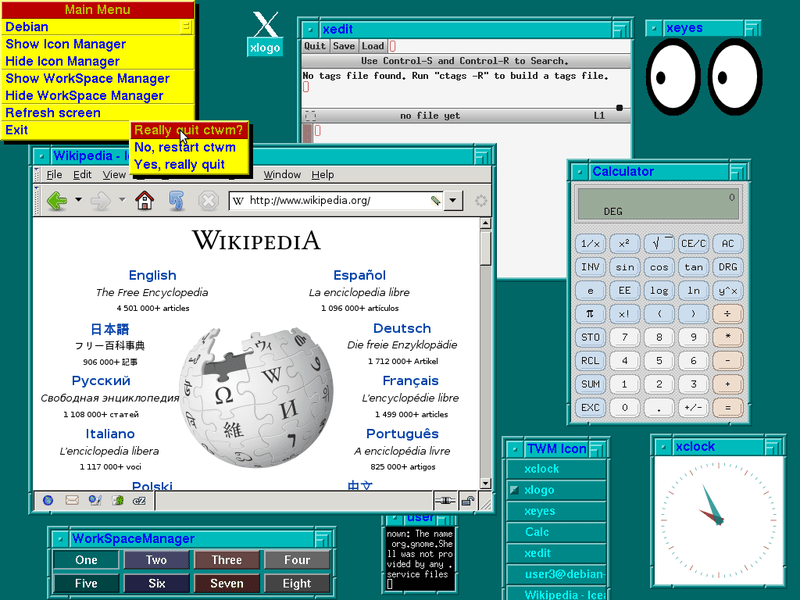
Task: Open the Forward history dropdown arrow
Action: [x=122, y=199]
